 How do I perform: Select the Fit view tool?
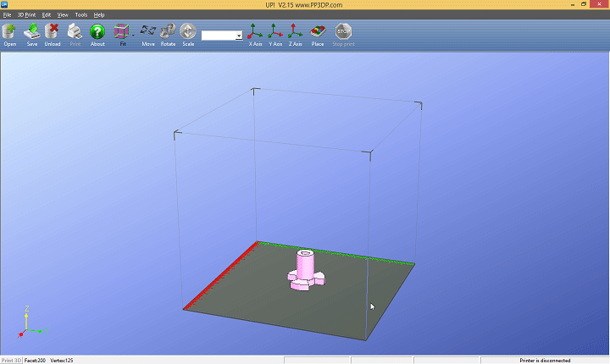pyautogui.click(x=122, y=33)
